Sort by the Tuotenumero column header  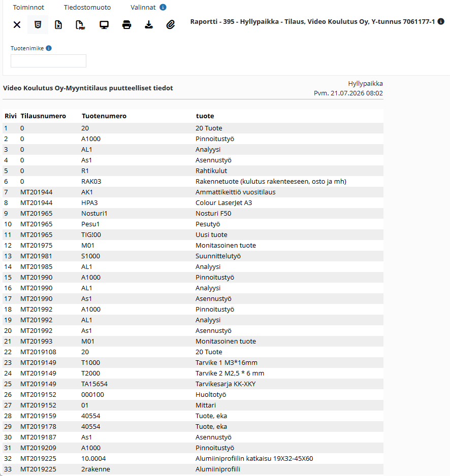104,116
